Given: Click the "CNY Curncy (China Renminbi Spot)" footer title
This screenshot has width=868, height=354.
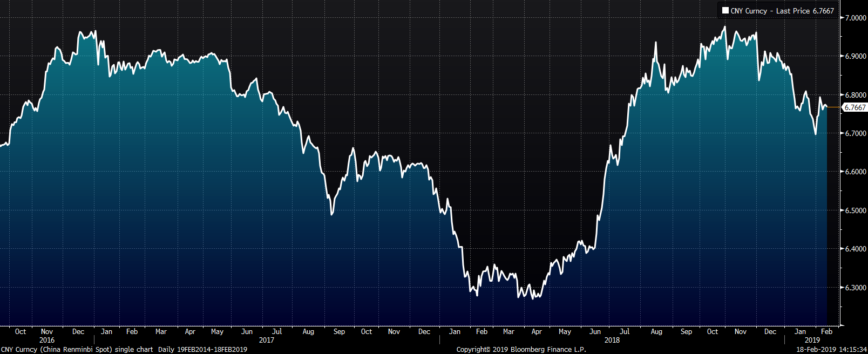Looking at the screenshot, I should (57, 350).
